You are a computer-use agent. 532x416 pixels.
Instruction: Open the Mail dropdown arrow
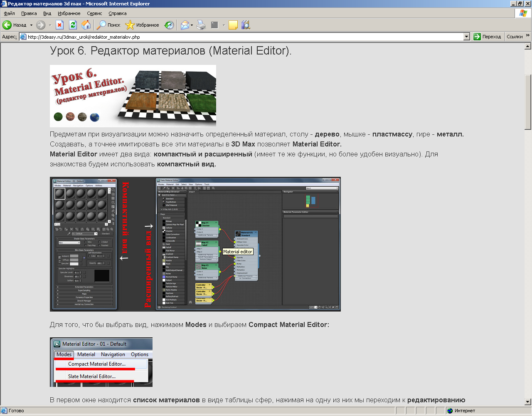tap(192, 25)
